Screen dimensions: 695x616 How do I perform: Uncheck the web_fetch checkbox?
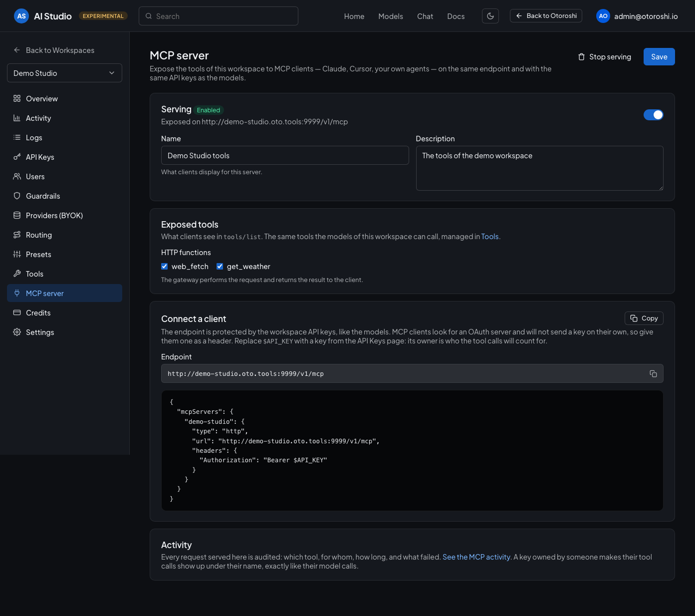165,266
